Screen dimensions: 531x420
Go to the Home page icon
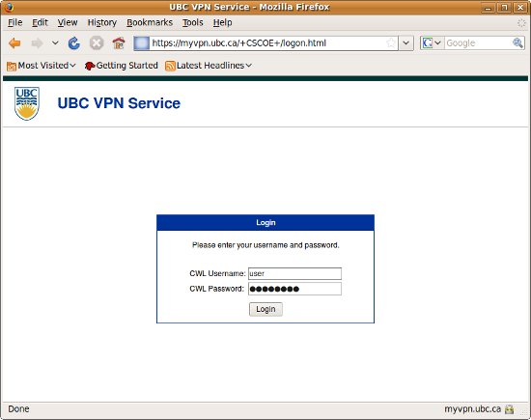coord(119,43)
